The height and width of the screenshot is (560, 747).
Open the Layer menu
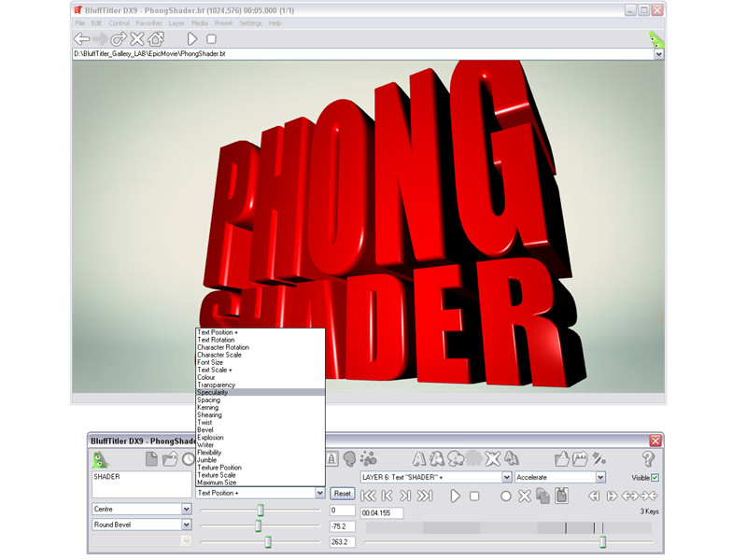click(x=176, y=22)
